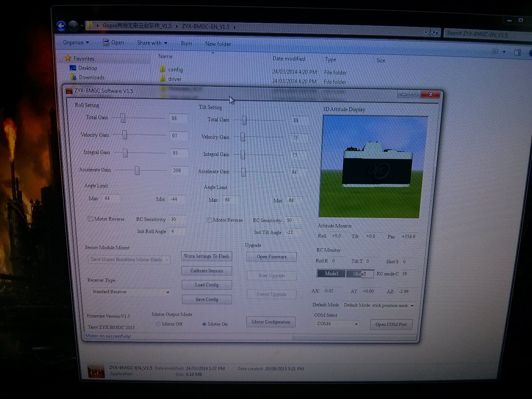Click the ZYX-BMGC title bar app icon
Viewport: 532px width, 399px height.
[69, 91]
